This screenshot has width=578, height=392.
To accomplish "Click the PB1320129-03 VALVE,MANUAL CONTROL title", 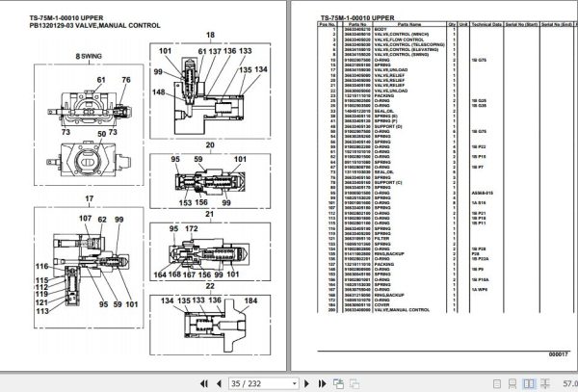I will click(94, 26).
